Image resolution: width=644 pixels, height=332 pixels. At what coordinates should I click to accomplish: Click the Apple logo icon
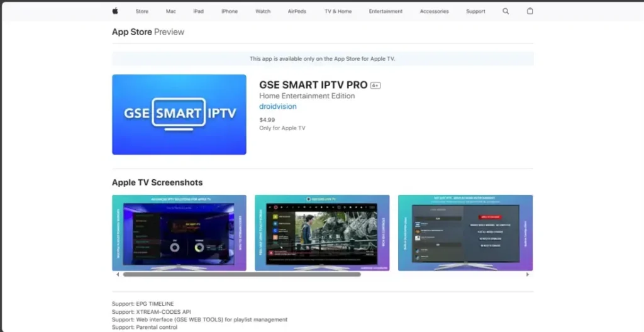point(115,11)
